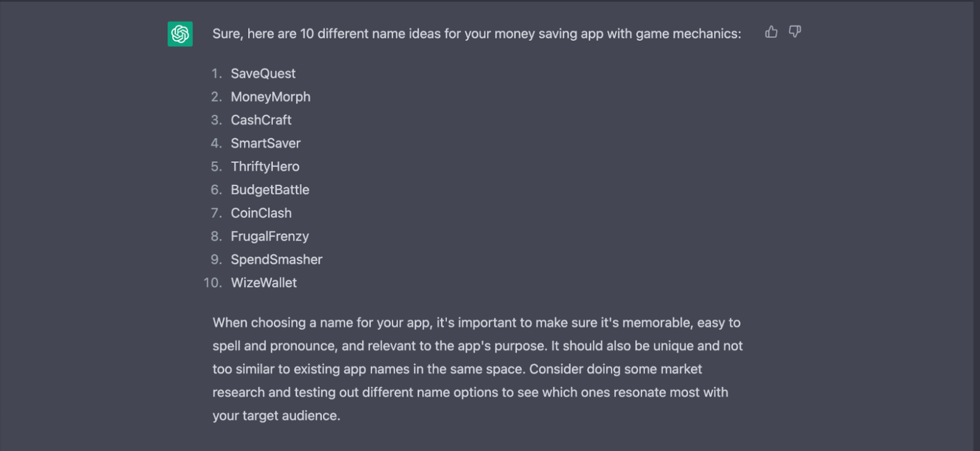Click the intro sentence beginning "Sure, here are"

477,34
